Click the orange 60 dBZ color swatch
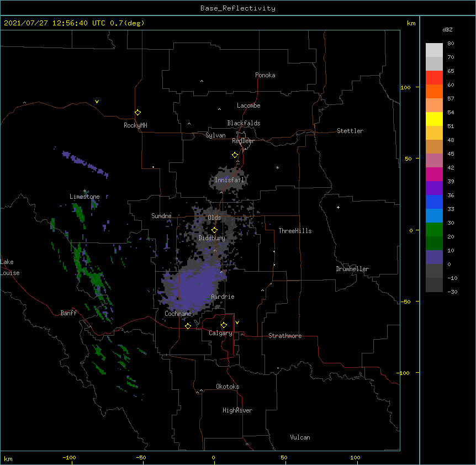Image resolution: width=476 pixels, height=465 pixels. 434,91
